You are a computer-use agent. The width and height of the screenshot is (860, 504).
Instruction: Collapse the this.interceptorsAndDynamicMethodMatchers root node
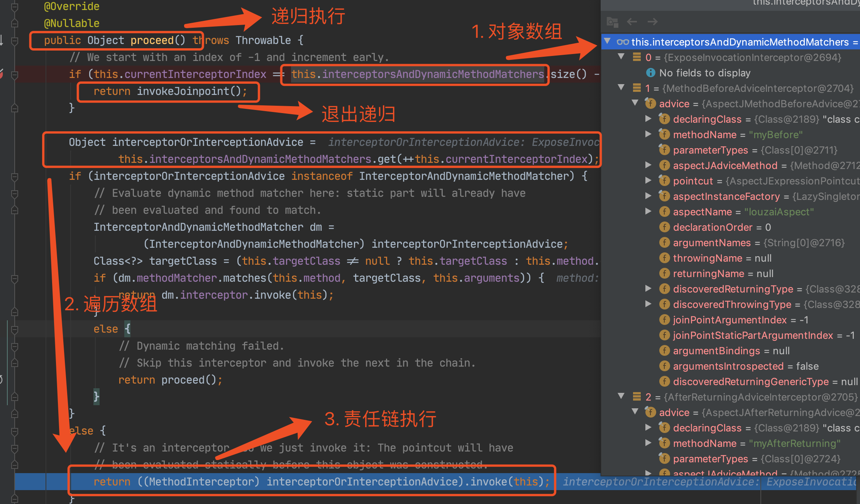point(607,41)
